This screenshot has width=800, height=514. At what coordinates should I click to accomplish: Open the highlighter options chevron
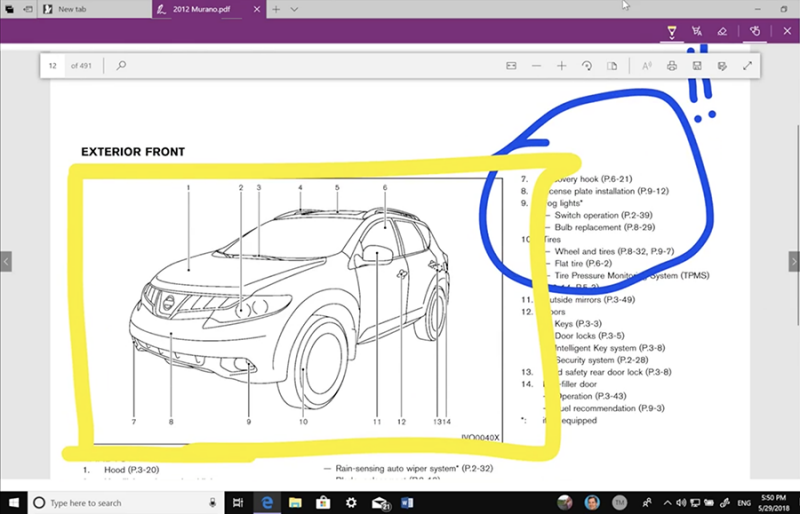(671, 37)
